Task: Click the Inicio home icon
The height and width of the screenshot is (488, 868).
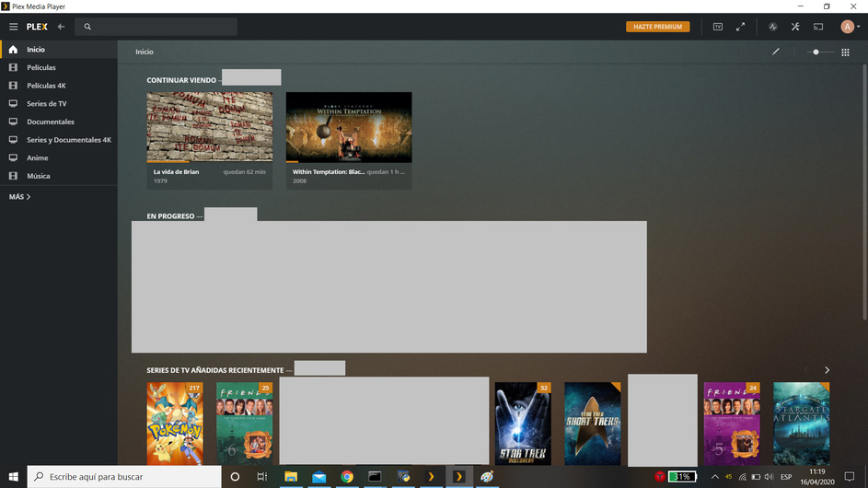Action: click(x=13, y=50)
